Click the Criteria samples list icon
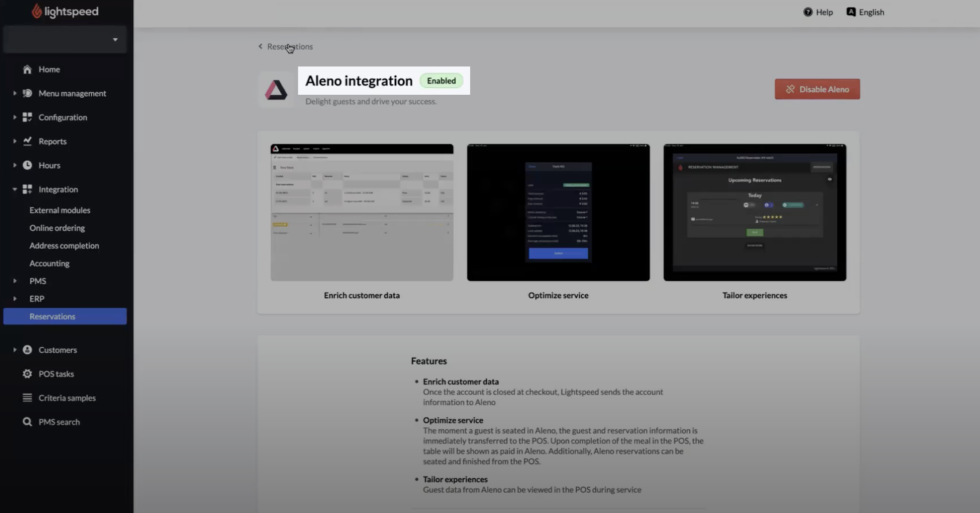This screenshot has height=513, width=980. (27, 398)
